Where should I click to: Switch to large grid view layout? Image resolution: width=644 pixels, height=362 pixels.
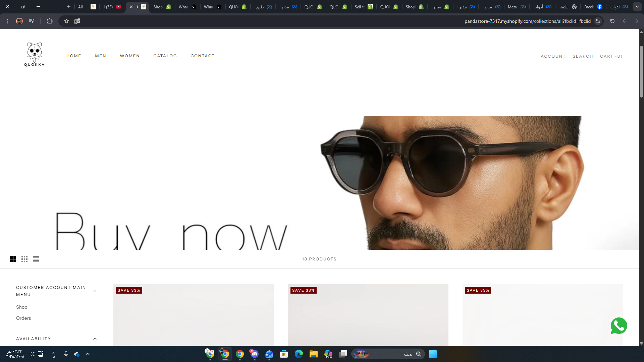click(13, 259)
